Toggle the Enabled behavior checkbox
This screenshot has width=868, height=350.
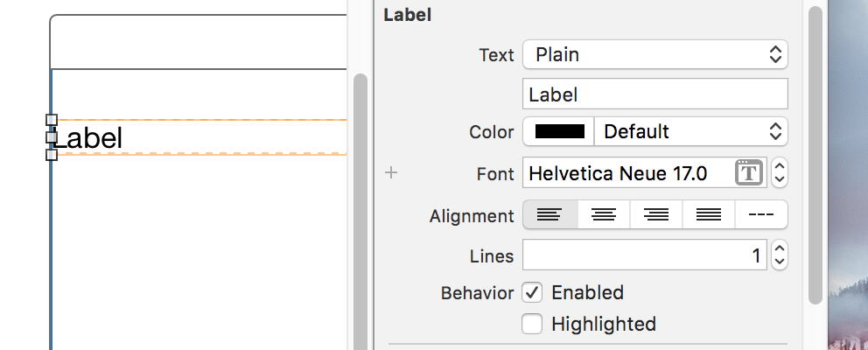532,292
